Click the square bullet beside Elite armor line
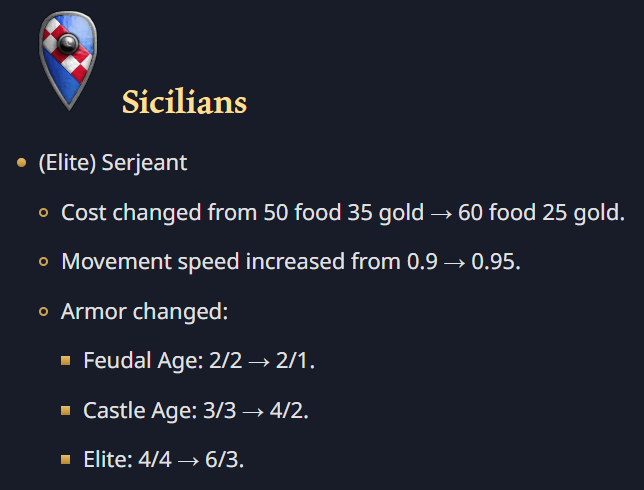Screen dimensions: 644x490 pos(66,460)
